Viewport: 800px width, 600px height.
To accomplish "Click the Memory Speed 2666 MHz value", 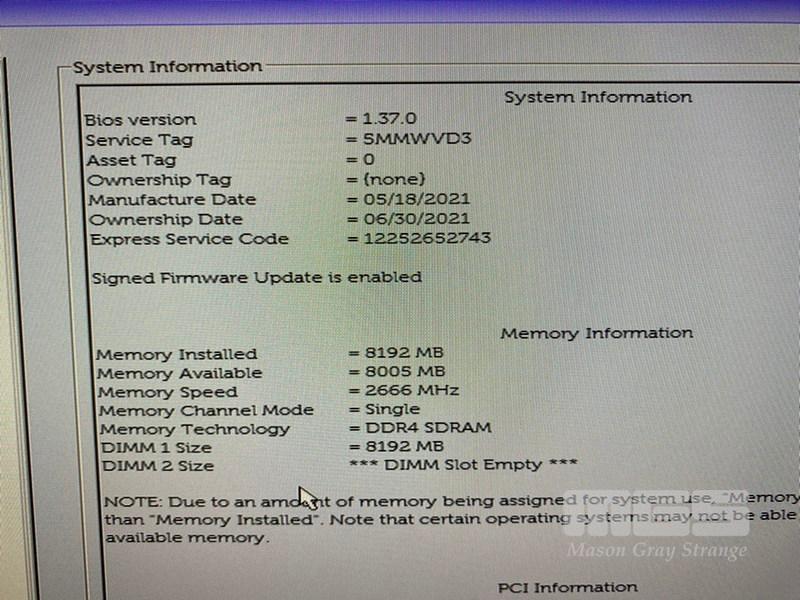I will (x=414, y=391).
